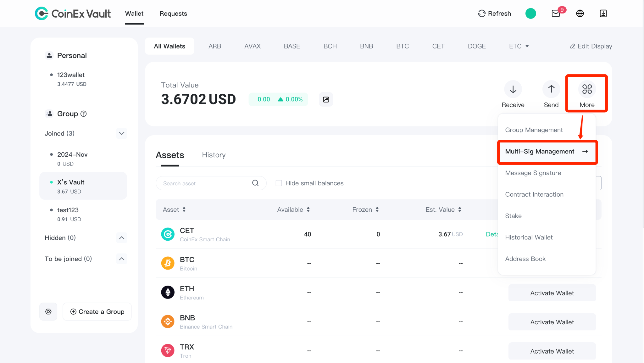Choose Stake from the More menu
The width and height of the screenshot is (644, 363).
click(513, 216)
